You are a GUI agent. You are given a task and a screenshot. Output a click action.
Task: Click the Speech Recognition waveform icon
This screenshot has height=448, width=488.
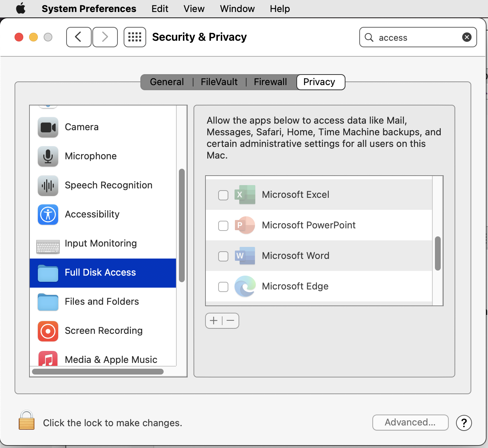coord(48,185)
